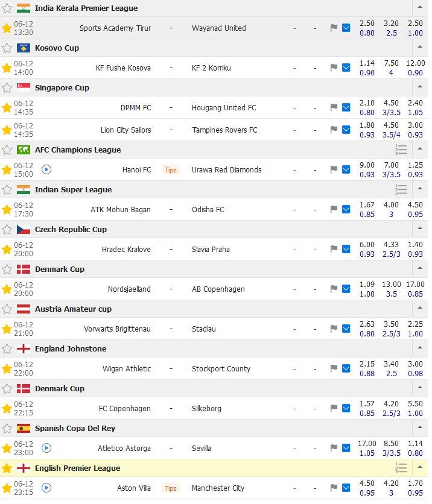
Task: Open standings icon for AFC Champions League
Action: [x=401, y=150]
